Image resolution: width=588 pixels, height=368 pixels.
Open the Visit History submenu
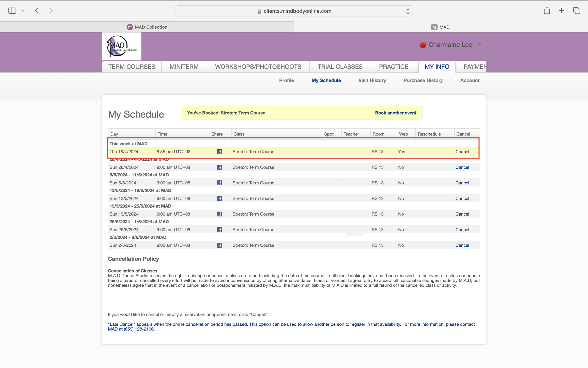click(372, 80)
